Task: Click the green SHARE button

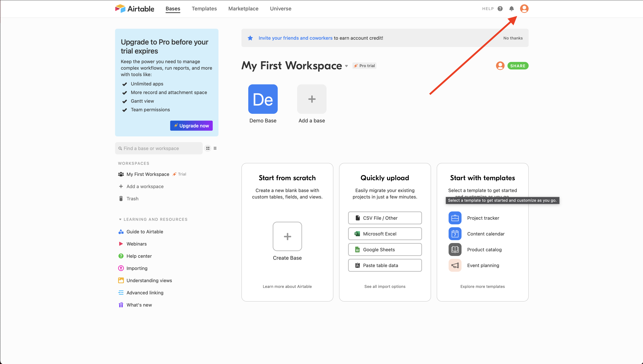Action: (518, 66)
